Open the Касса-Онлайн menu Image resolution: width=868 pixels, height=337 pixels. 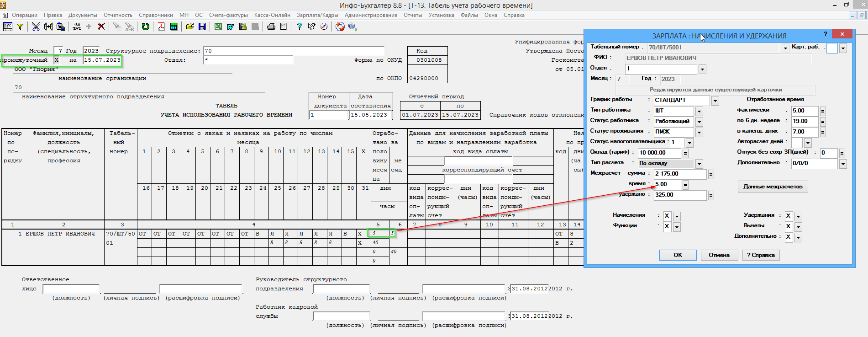(x=272, y=15)
